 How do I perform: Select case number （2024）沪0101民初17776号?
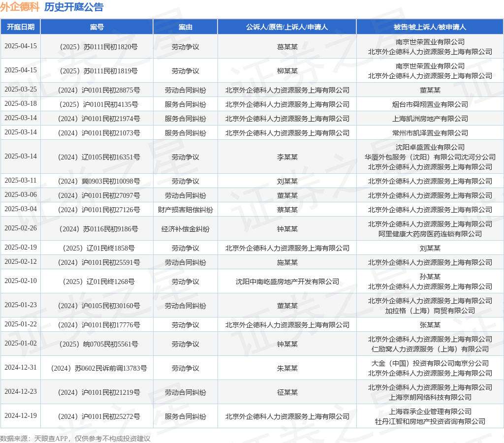coord(97,325)
